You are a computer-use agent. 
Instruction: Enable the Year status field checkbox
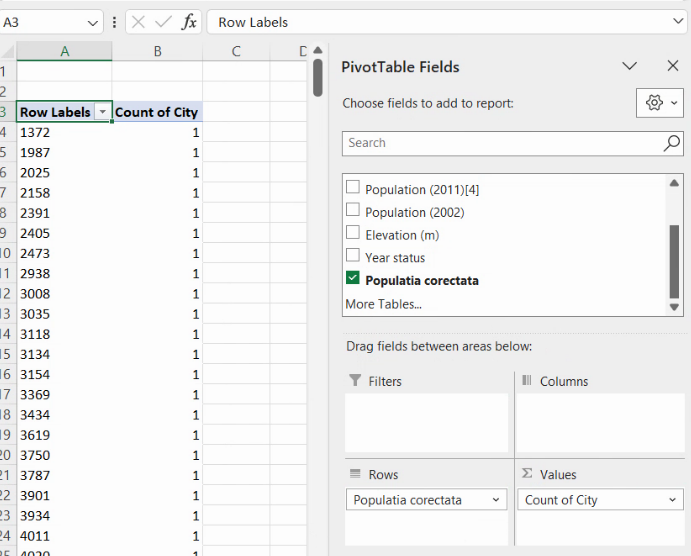click(352, 257)
